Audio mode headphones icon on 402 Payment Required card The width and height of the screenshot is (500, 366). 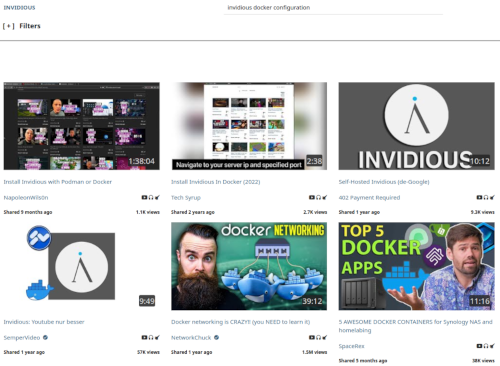(486, 197)
